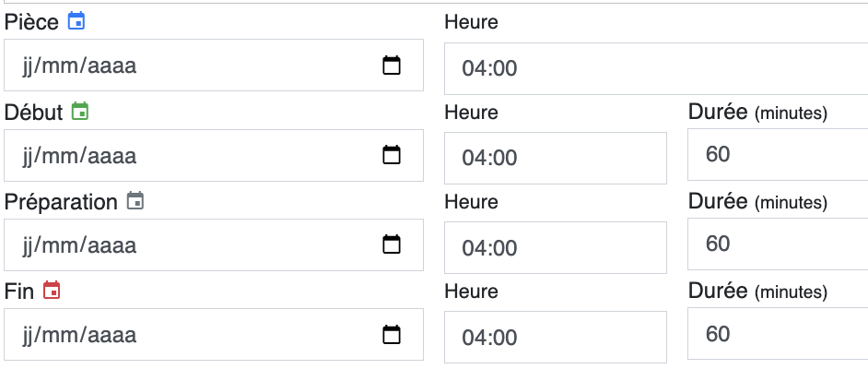The width and height of the screenshot is (868, 369).
Task: Open the date picker in the Début field
Action: 392,155
